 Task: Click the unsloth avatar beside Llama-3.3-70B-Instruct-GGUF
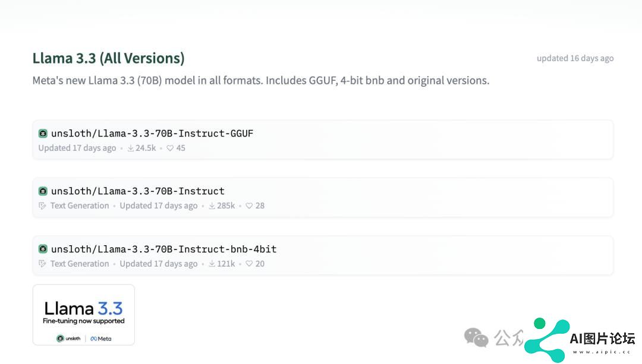pos(43,134)
